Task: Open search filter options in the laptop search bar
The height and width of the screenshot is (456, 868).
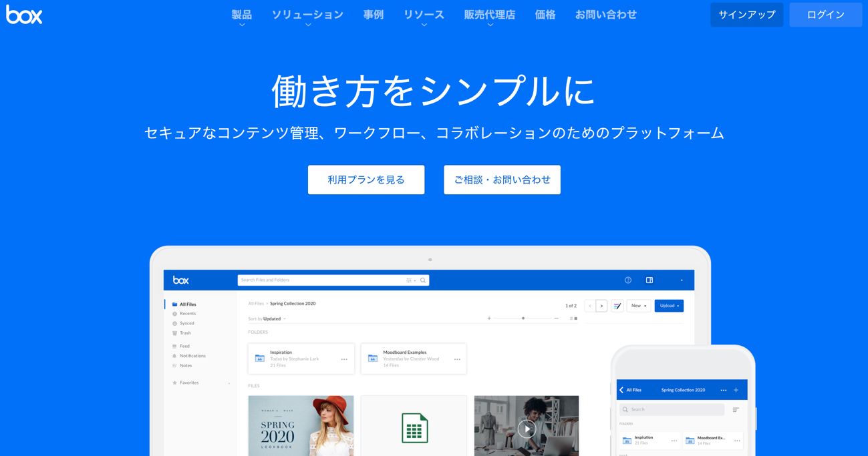Action: (410, 280)
